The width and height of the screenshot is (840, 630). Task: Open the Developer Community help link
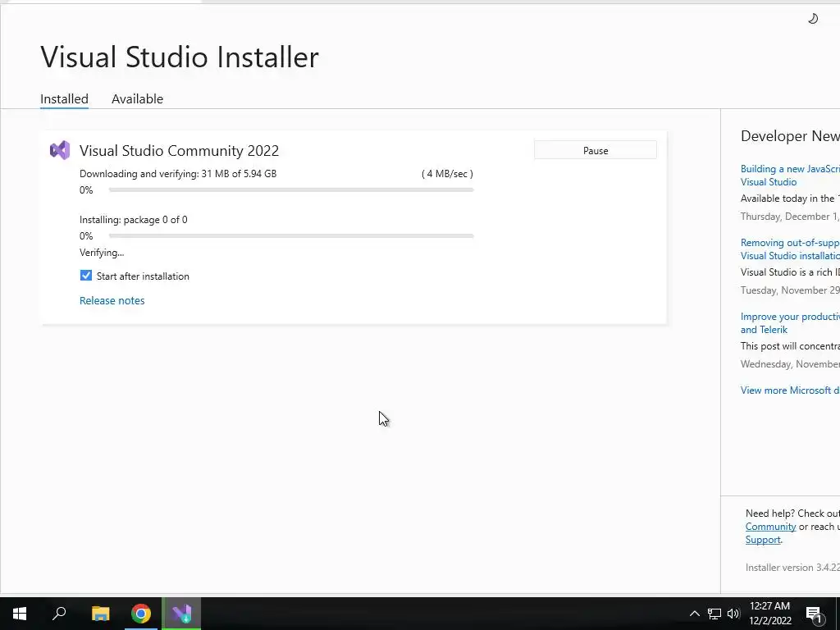tap(770, 527)
